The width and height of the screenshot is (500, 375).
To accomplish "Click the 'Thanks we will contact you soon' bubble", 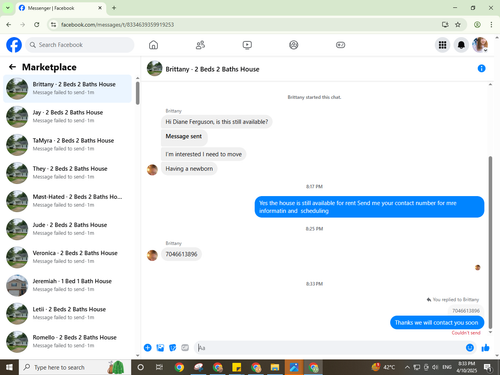I will (x=437, y=322).
